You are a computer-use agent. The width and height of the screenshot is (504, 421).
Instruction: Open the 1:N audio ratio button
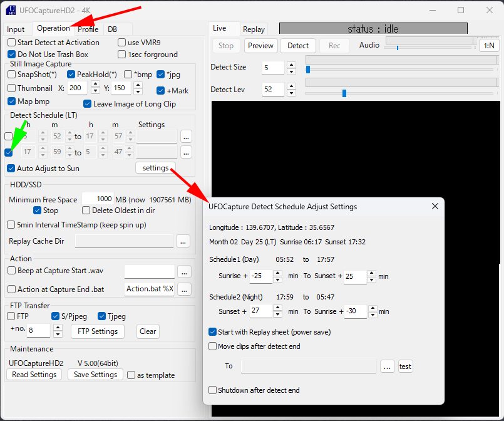(488, 46)
